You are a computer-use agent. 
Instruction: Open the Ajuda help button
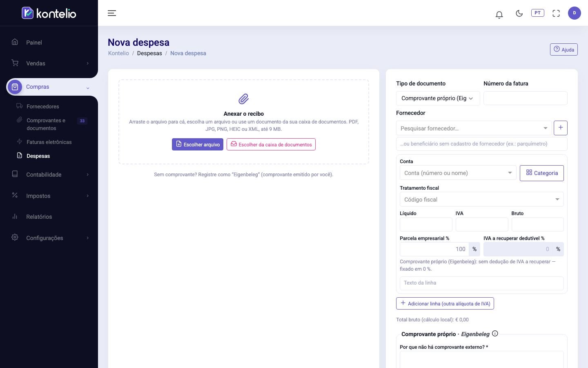(564, 49)
